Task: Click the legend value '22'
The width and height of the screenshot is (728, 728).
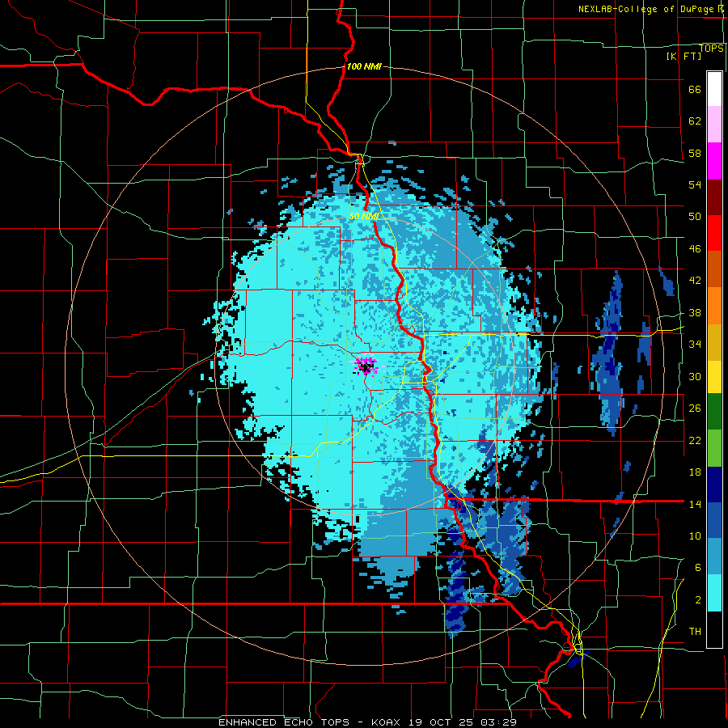Action: click(x=695, y=440)
